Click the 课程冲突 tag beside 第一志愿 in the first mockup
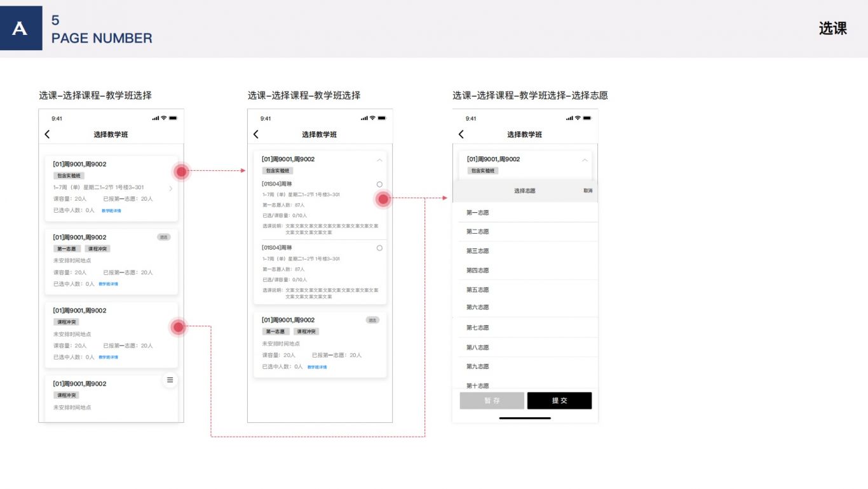The image size is (868, 489). pos(97,249)
